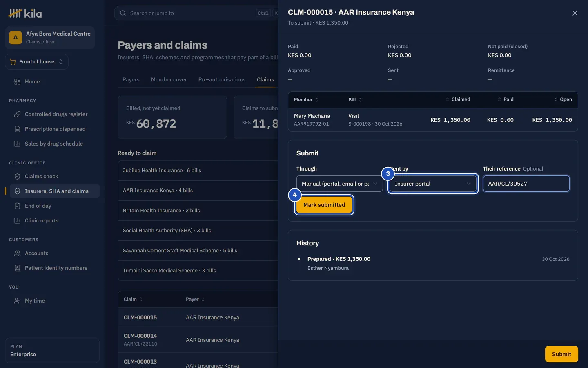This screenshot has height=368, width=588.
Task: Sort claims list by Payer column
Action: (195, 299)
